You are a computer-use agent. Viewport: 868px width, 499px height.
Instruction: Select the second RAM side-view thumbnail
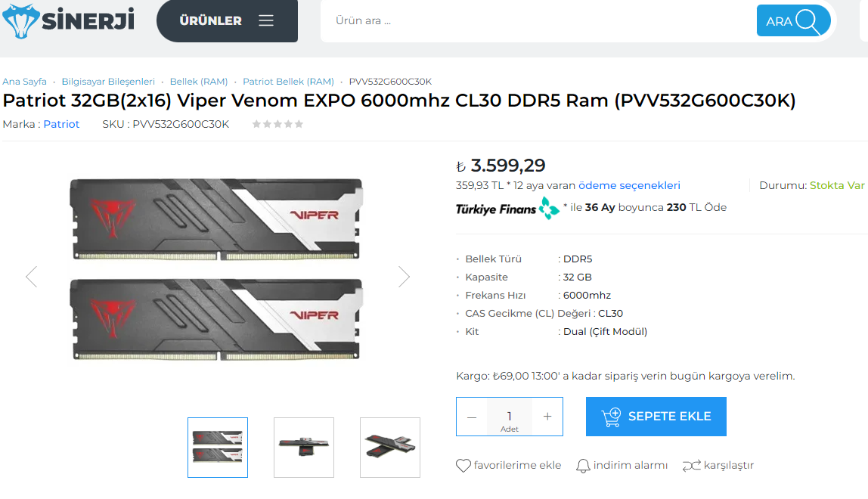(x=304, y=448)
